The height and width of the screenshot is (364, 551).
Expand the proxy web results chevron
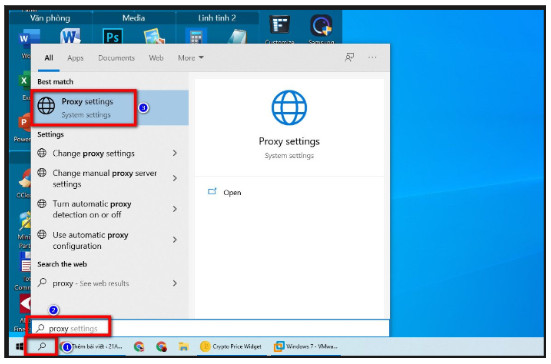(x=175, y=283)
